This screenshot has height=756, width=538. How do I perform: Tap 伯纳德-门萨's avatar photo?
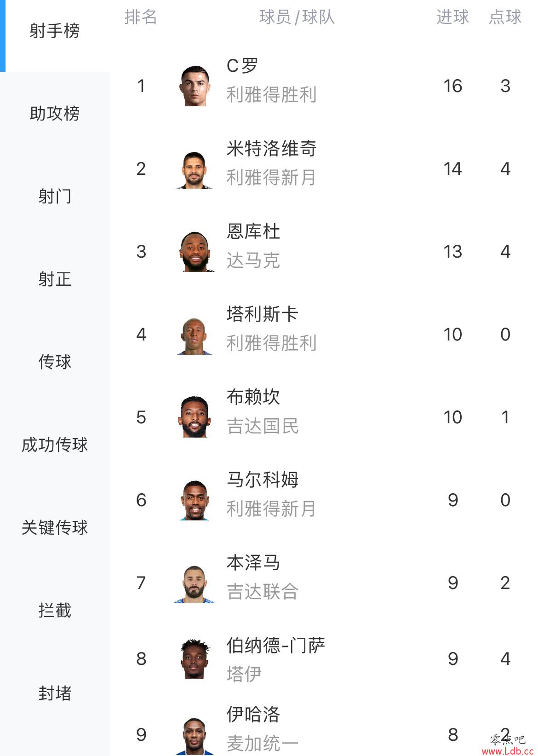(x=195, y=658)
